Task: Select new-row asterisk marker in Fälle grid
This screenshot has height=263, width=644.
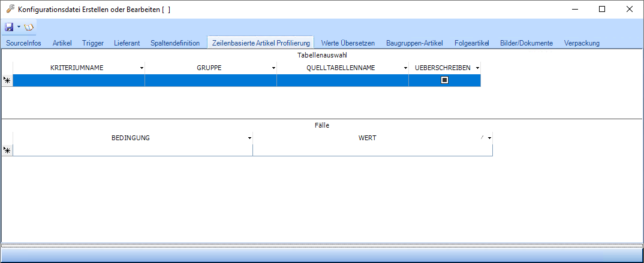Action: [7, 150]
